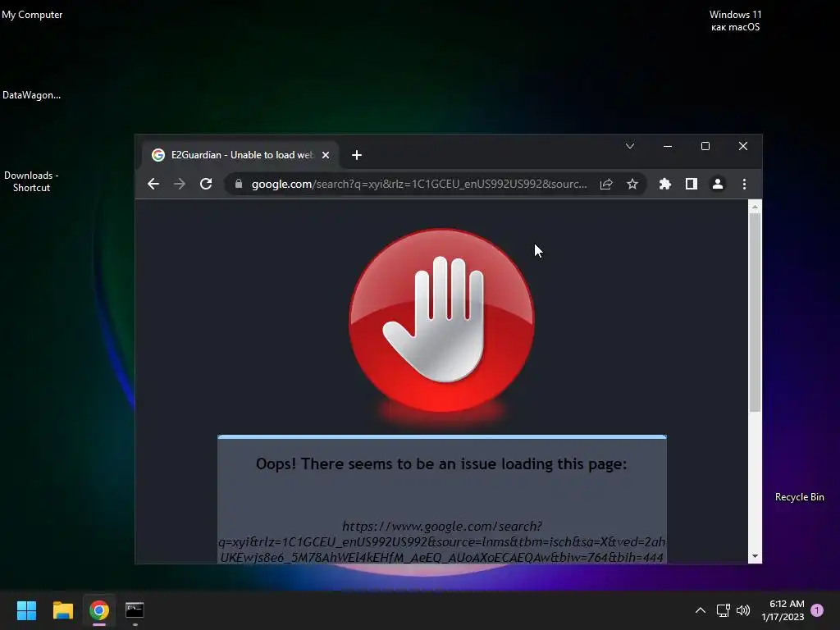Minimize the Chrome window
Viewport: 840px width, 630px height.
(x=668, y=146)
